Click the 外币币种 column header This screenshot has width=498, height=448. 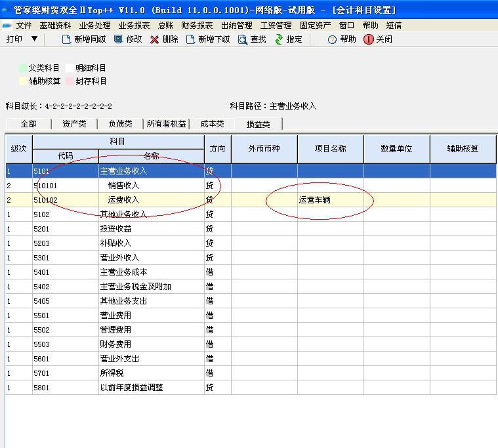point(264,149)
